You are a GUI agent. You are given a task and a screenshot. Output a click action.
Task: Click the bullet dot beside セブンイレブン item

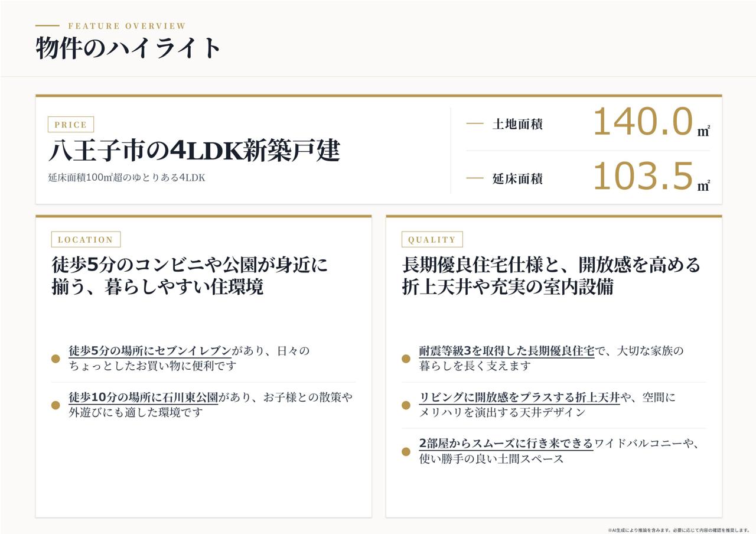pos(56,359)
